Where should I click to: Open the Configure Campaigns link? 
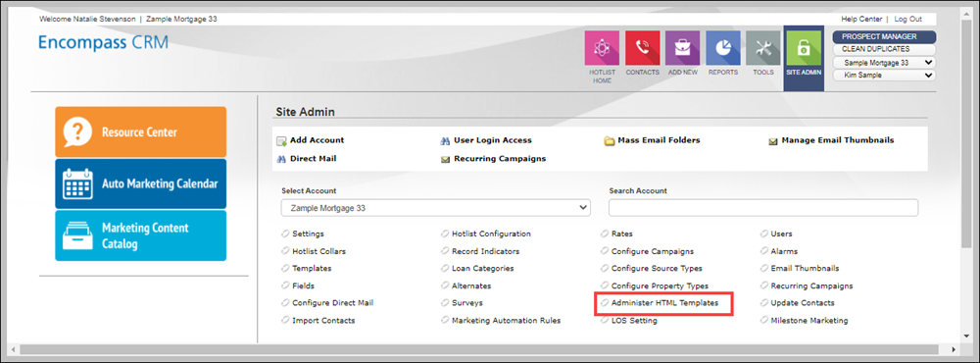coord(653,251)
